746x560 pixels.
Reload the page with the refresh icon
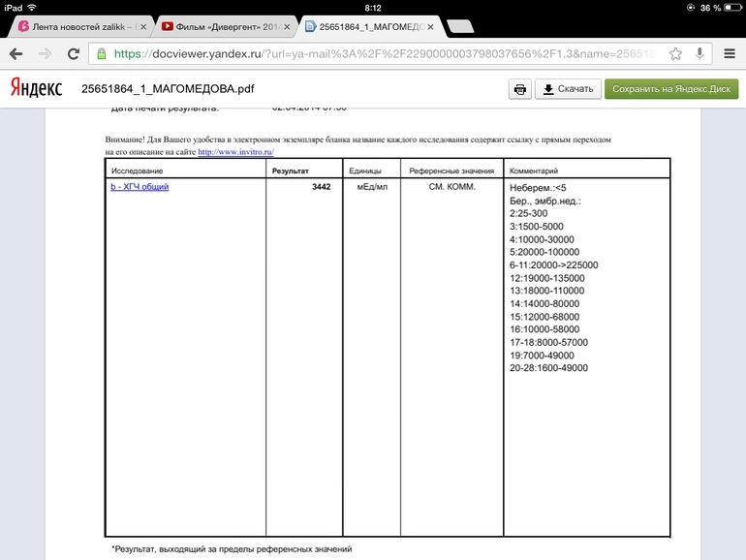point(74,53)
